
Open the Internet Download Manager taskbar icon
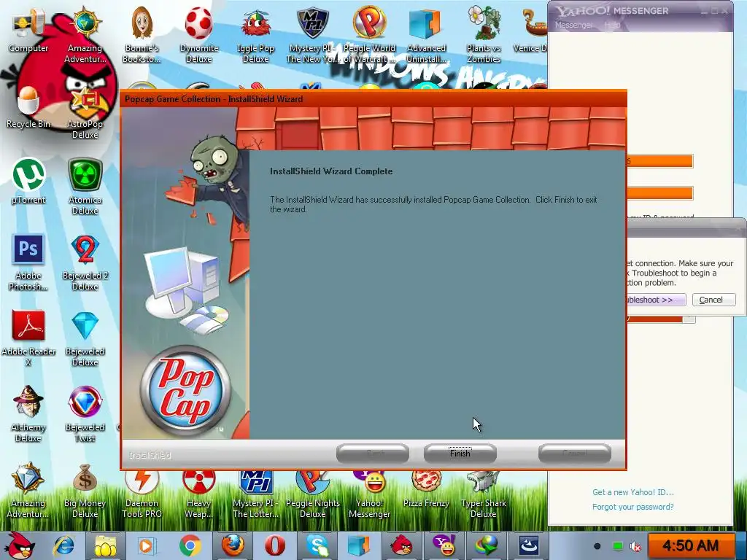coord(486,545)
